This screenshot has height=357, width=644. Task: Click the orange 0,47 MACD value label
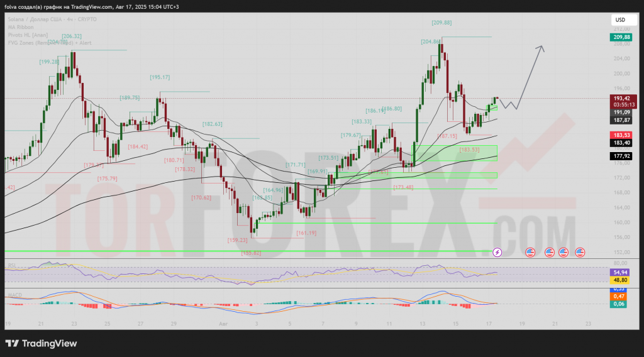(x=618, y=296)
